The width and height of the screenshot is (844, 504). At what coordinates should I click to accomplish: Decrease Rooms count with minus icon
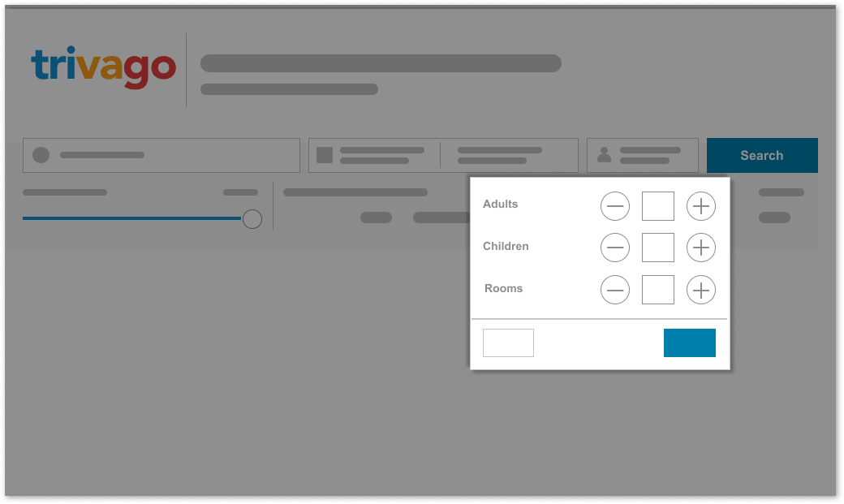coord(615,290)
